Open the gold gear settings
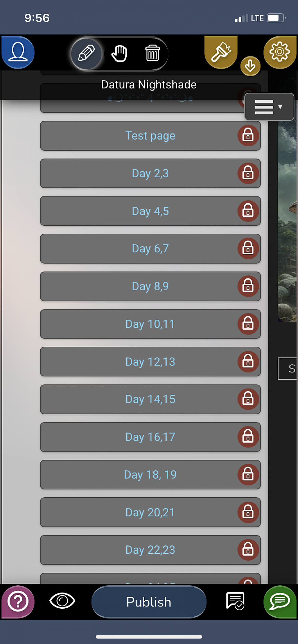Image resolution: width=298 pixels, height=644 pixels. 280,52
